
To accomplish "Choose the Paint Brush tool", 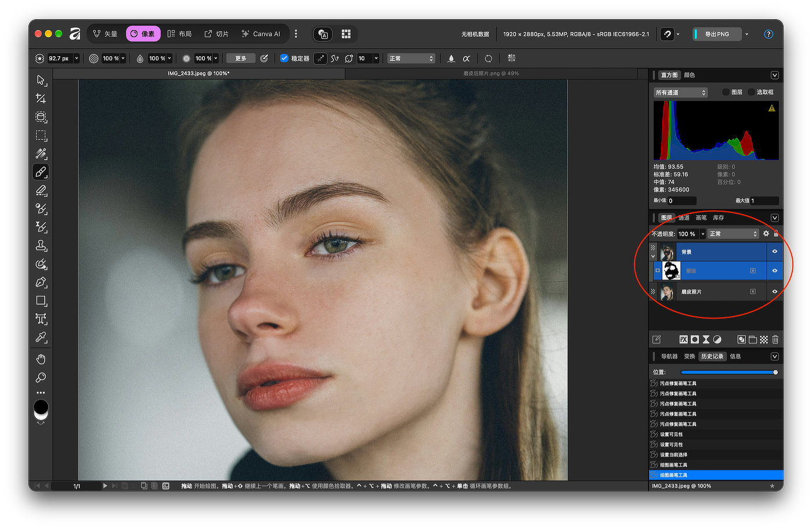I will [41, 172].
